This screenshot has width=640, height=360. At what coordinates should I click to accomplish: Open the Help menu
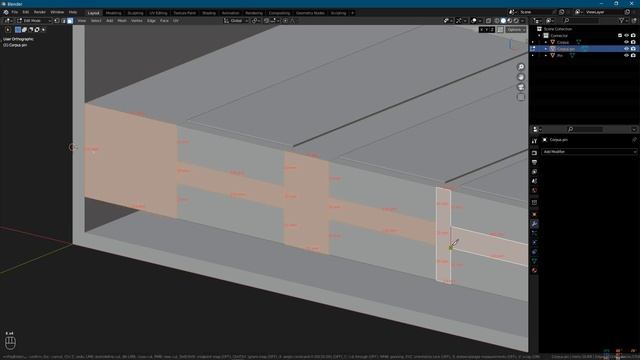tap(73, 12)
